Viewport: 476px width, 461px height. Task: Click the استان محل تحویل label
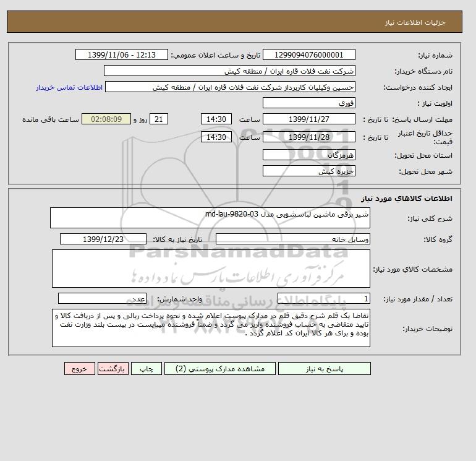pyautogui.click(x=423, y=155)
